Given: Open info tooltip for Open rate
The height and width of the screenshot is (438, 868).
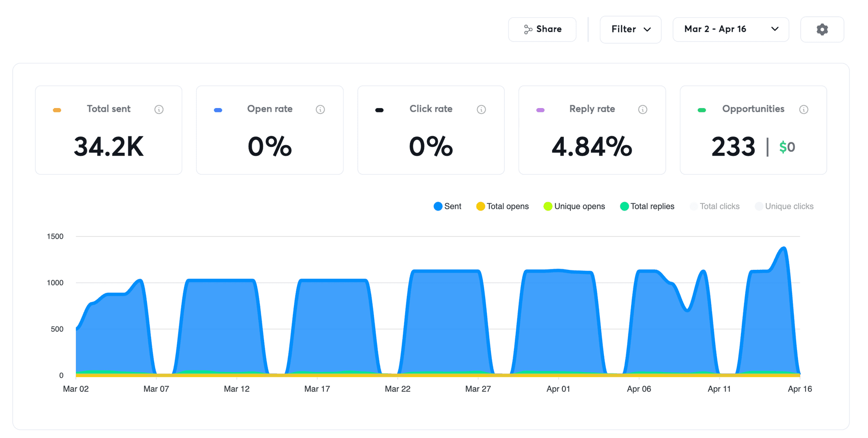Looking at the screenshot, I should (320, 109).
